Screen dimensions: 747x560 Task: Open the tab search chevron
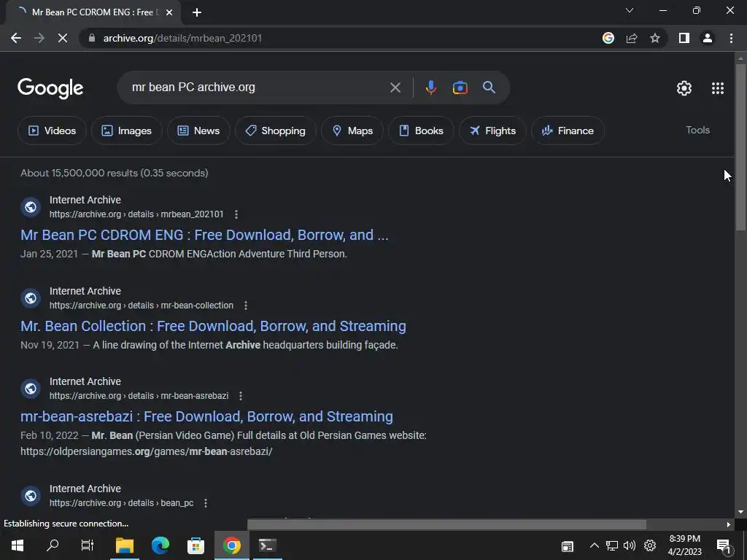point(630,10)
